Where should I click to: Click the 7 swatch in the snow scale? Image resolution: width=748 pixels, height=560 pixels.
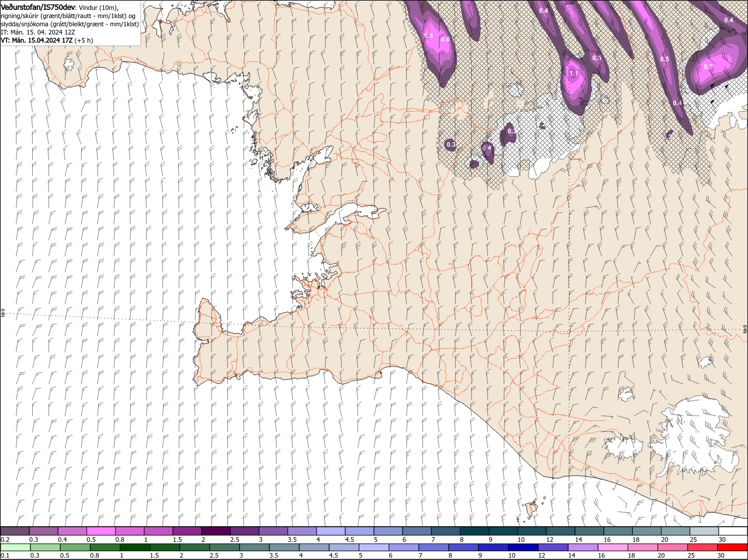tap(446, 531)
